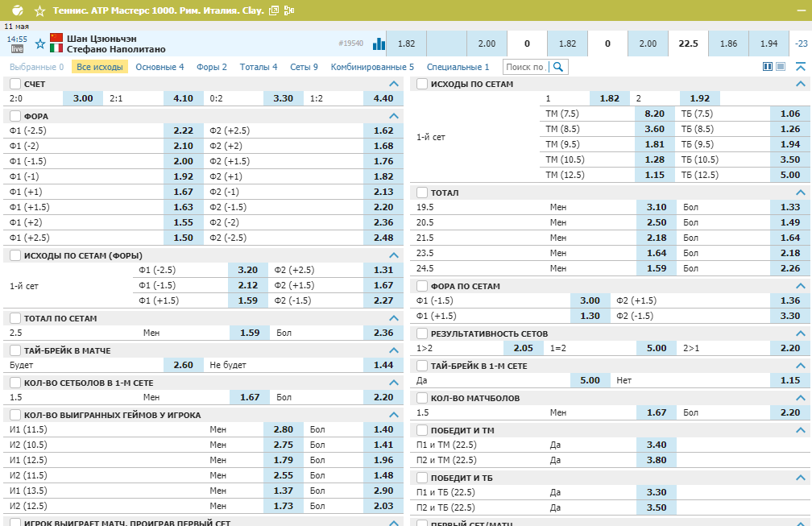This screenshot has width=812, height=526.
Task: Switch to two-column layout view icon
Action: click(768, 67)
